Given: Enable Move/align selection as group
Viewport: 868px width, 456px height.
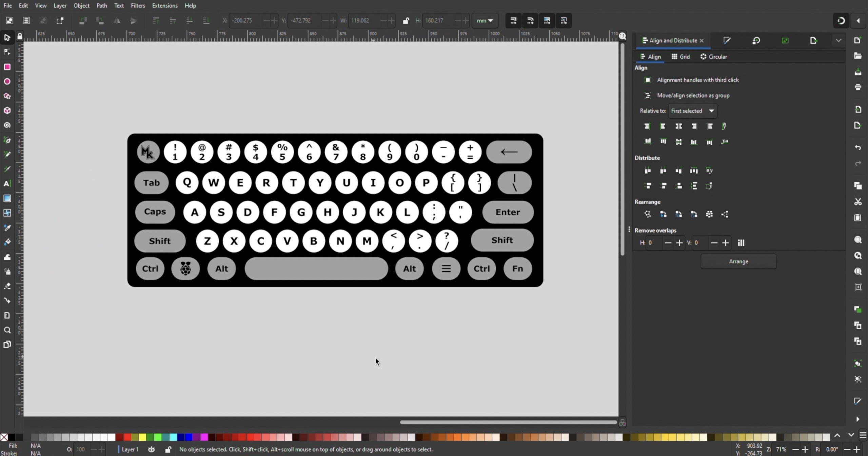Looking at the screenshot, I should point(648,95).
